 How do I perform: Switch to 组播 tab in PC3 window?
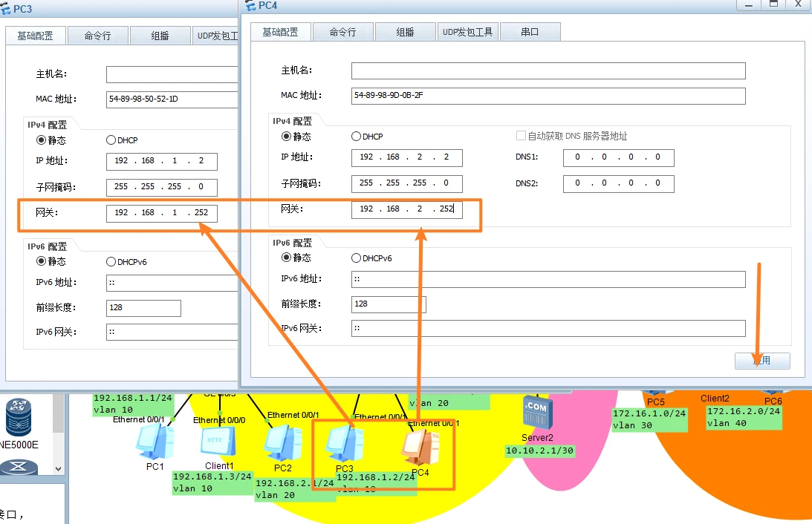[x=160, y=36]
